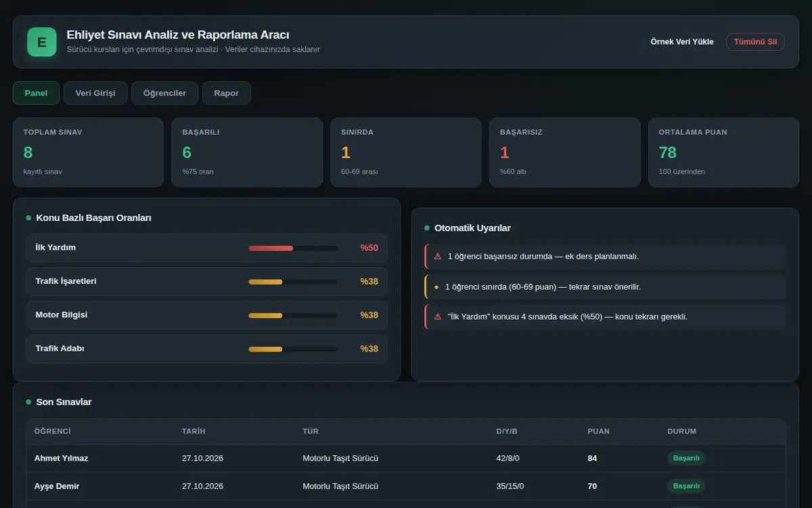
Task: Open the Veri Girişi tab
Action: (x=95, y=93)
